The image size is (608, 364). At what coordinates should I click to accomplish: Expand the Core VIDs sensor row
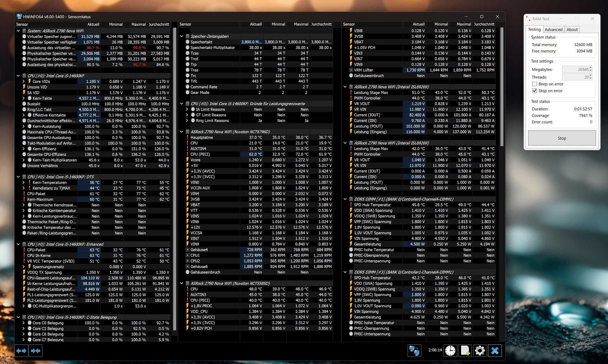coord(24,81)
